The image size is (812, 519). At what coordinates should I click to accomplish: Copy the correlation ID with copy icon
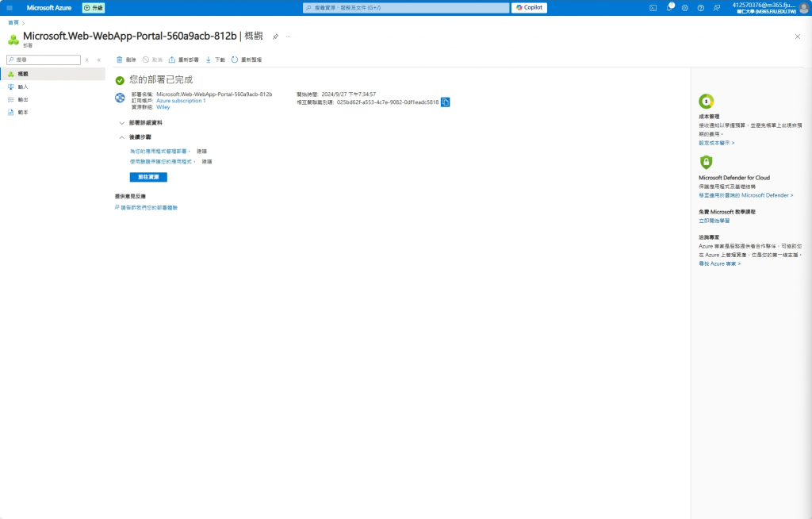(x=446, y=102)
